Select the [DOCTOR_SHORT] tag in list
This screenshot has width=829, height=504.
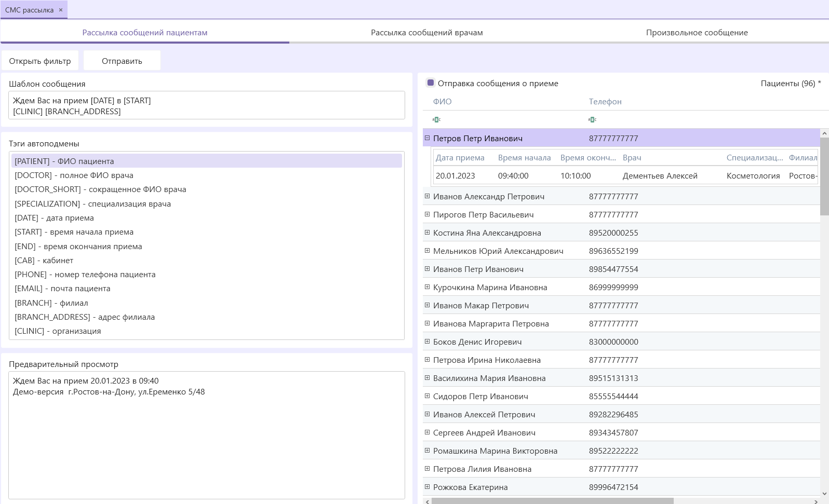pyautogui.click(x=207, y=189)
